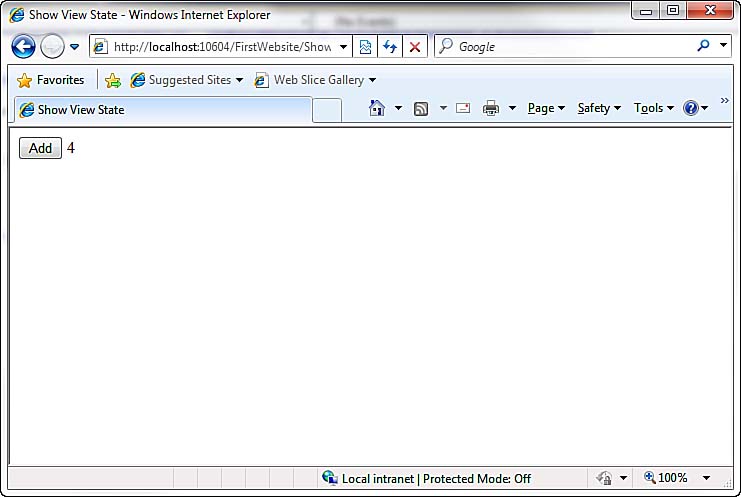
Task: Expand the Print dropdown arrow
Action: pos(512,108)
